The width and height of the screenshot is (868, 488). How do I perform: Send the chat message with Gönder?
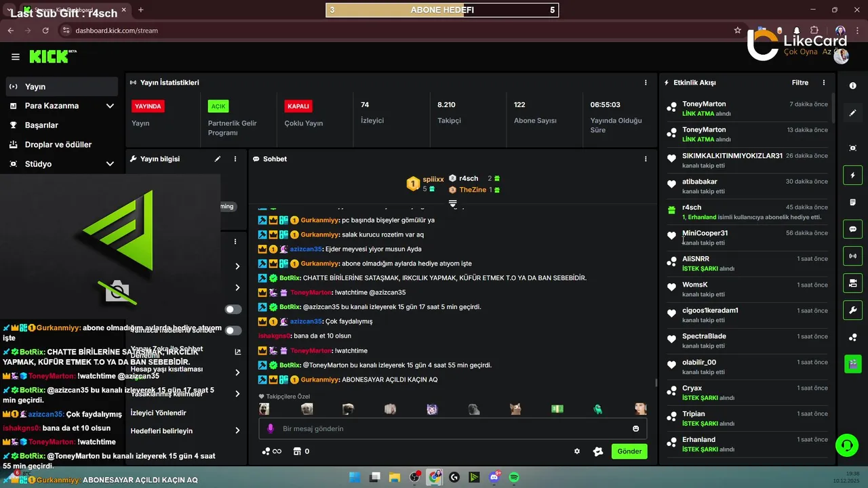[x=629, y=451]
